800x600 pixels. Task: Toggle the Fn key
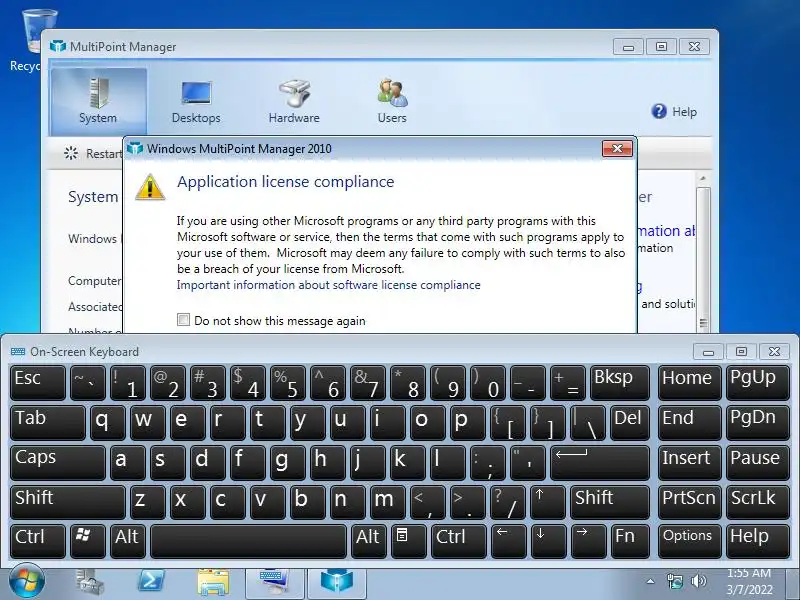[x=630, y=541]
